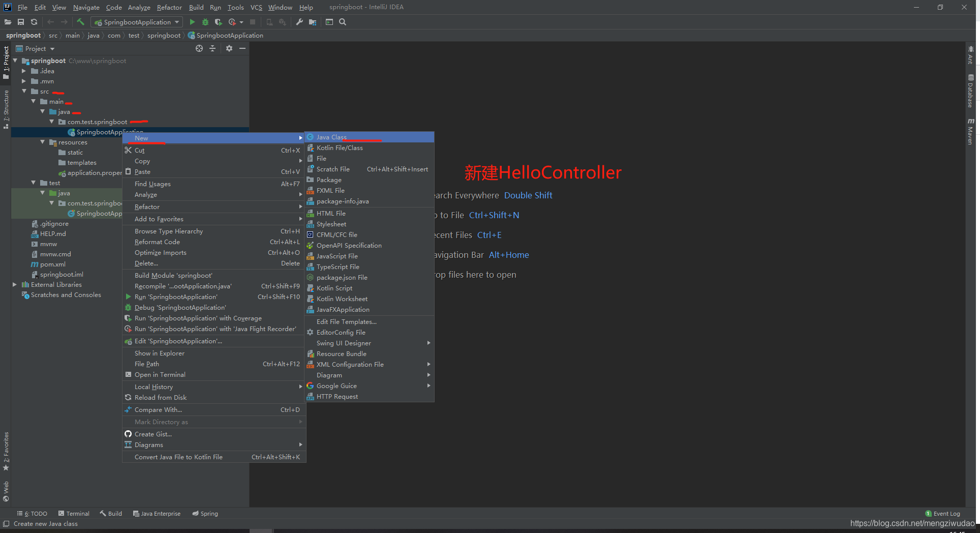Click the Build Project hammer icon

click(x=80, y=22)
